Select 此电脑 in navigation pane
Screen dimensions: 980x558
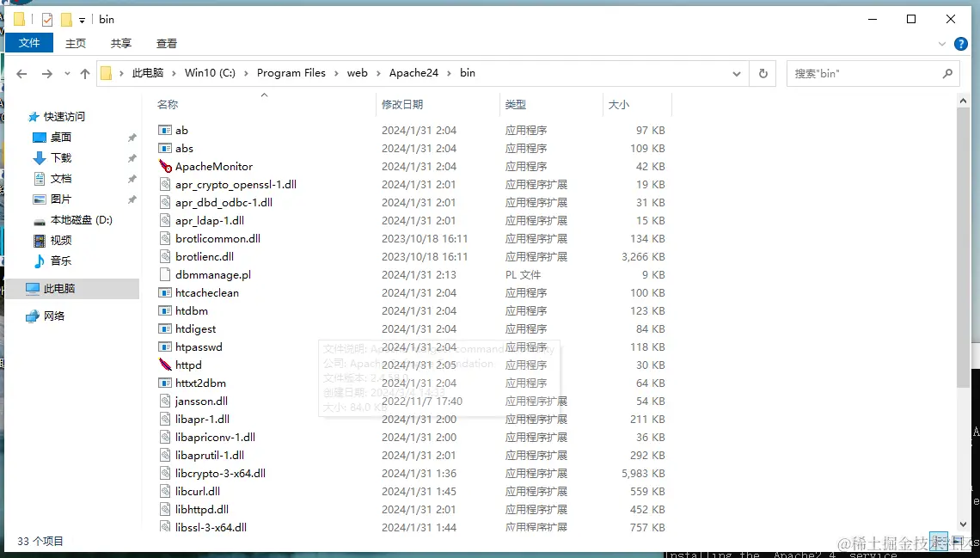click(72, 288)
